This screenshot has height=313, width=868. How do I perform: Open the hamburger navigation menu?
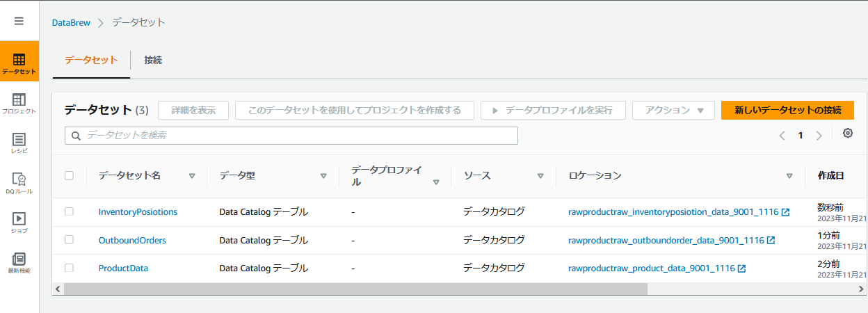19,21
